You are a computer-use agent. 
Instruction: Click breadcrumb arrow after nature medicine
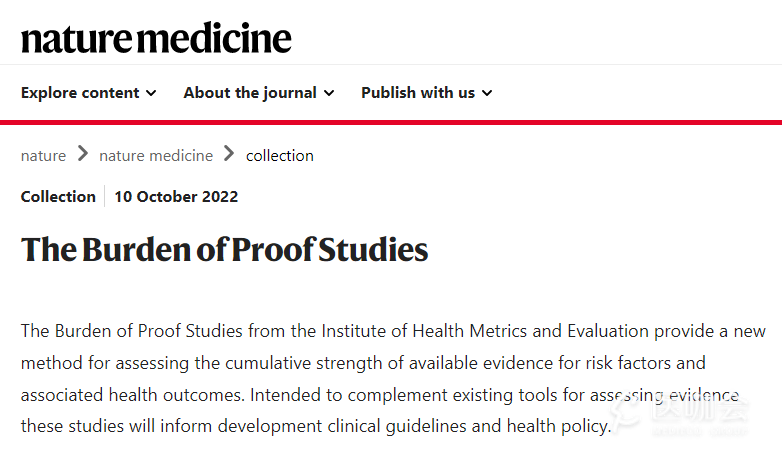[230, 154]
